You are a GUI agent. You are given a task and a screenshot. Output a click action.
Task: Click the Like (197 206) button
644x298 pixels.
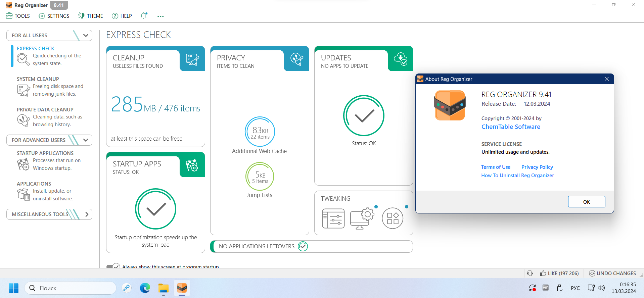559,273
